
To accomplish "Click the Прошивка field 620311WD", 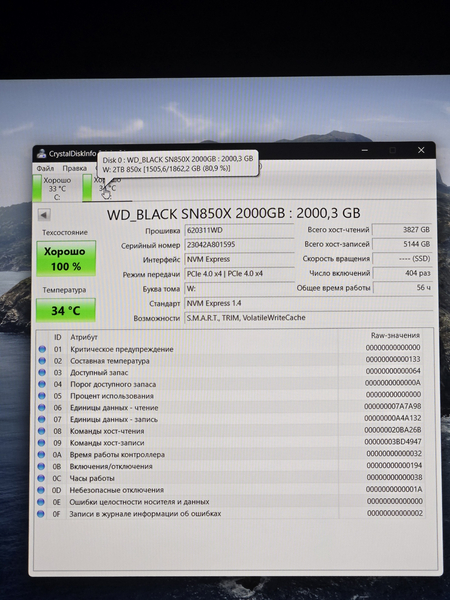I will click(x=239, y=230).
